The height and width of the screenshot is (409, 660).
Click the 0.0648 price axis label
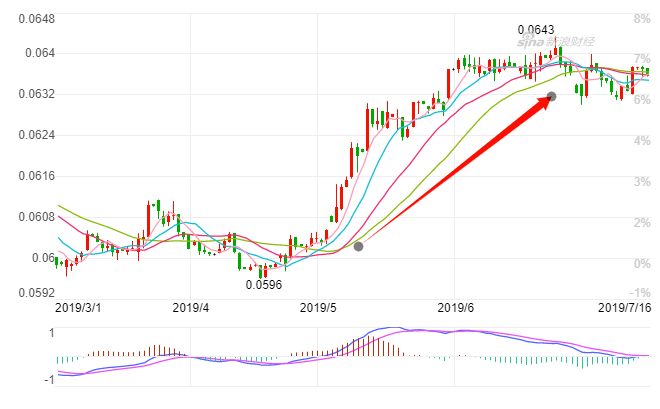tap(37, 19)
